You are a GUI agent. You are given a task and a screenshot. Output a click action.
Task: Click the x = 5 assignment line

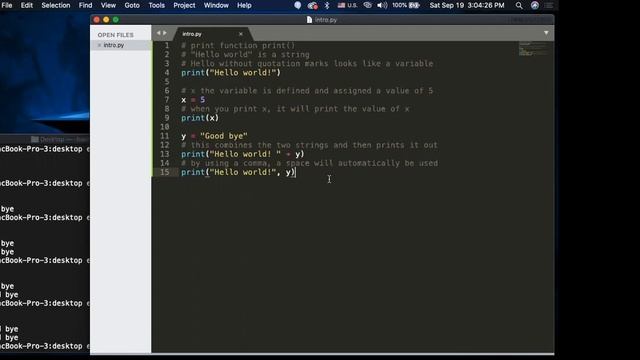pyautogui.click(x=193, y=100)
